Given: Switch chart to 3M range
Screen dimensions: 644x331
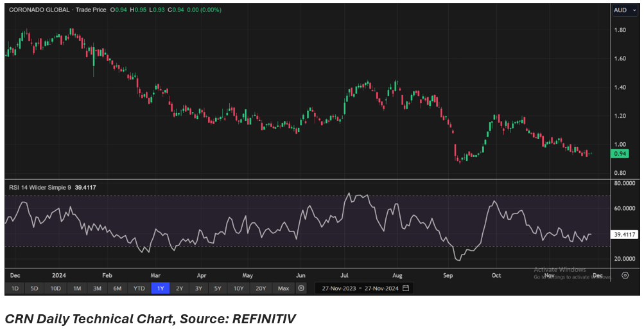Looking at the screenshot, I should pos(97,288).
